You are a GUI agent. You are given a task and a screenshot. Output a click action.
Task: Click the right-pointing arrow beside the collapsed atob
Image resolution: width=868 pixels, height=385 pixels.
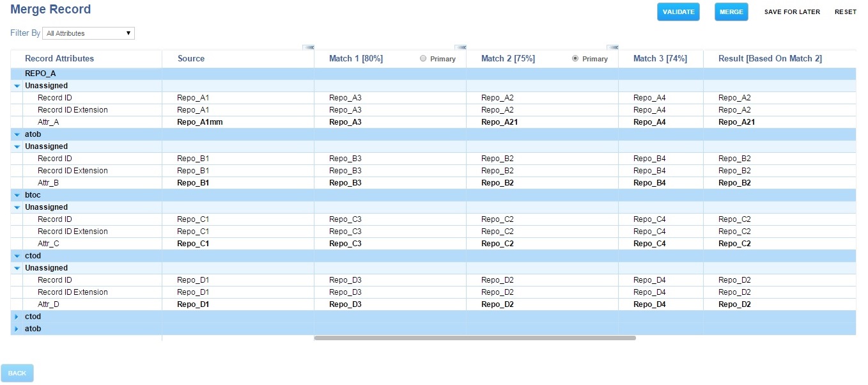[x=17, y=329]
